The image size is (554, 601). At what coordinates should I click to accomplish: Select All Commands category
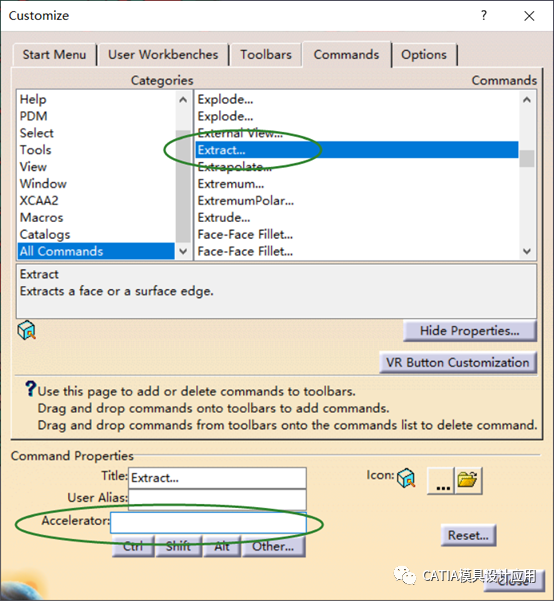point(96,251)
